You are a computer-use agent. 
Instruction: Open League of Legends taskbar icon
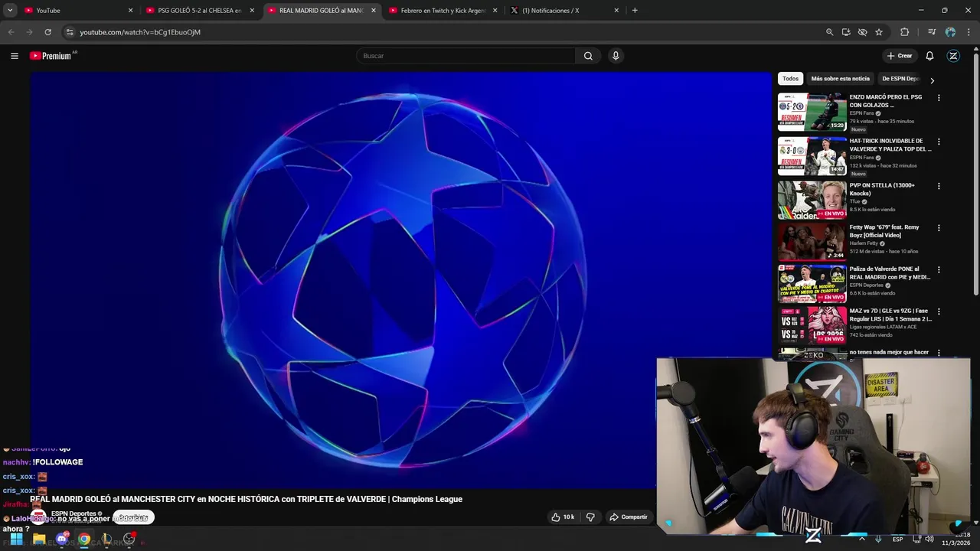click(106, 540)
